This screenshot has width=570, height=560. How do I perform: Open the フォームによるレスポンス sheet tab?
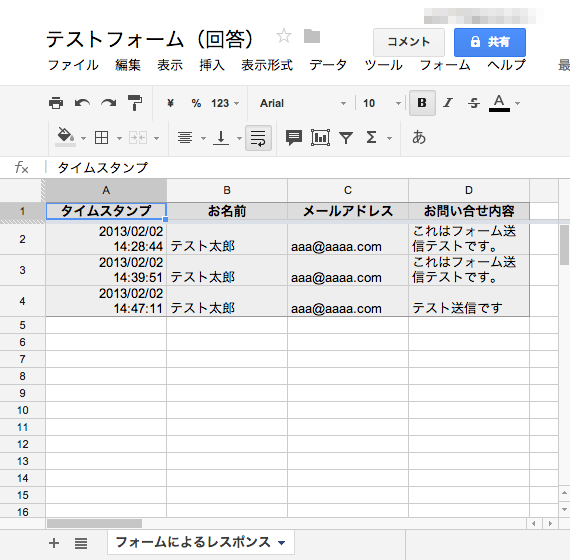pos(201,542)
